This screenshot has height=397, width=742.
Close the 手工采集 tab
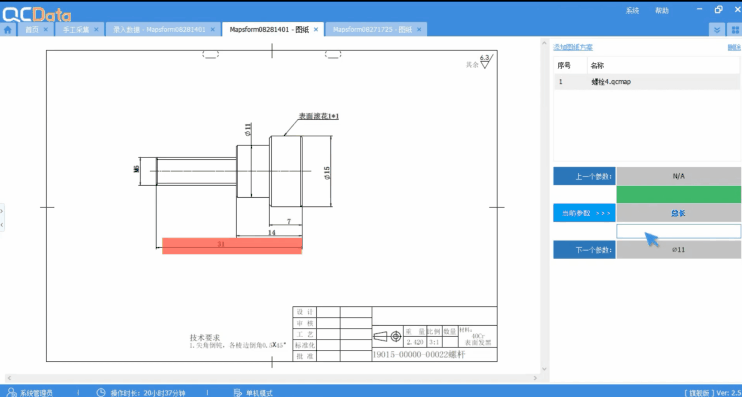(96, 29)
